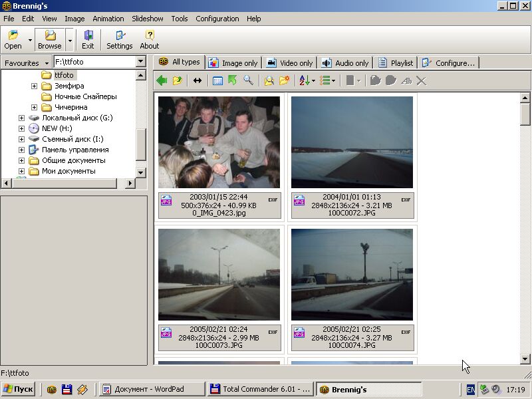
Task: Expand the folder path combo box arrow
Action: click(141, 61)
